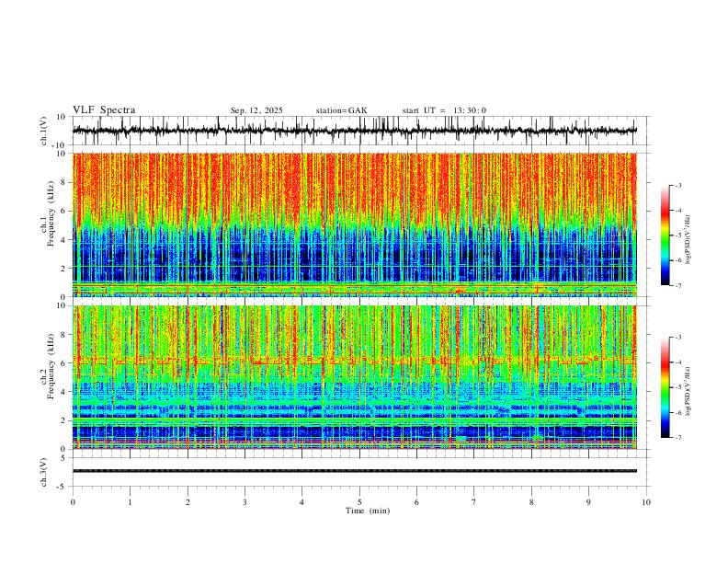
Task: Click the time axis tick label "0"
Action: point(73,502)
